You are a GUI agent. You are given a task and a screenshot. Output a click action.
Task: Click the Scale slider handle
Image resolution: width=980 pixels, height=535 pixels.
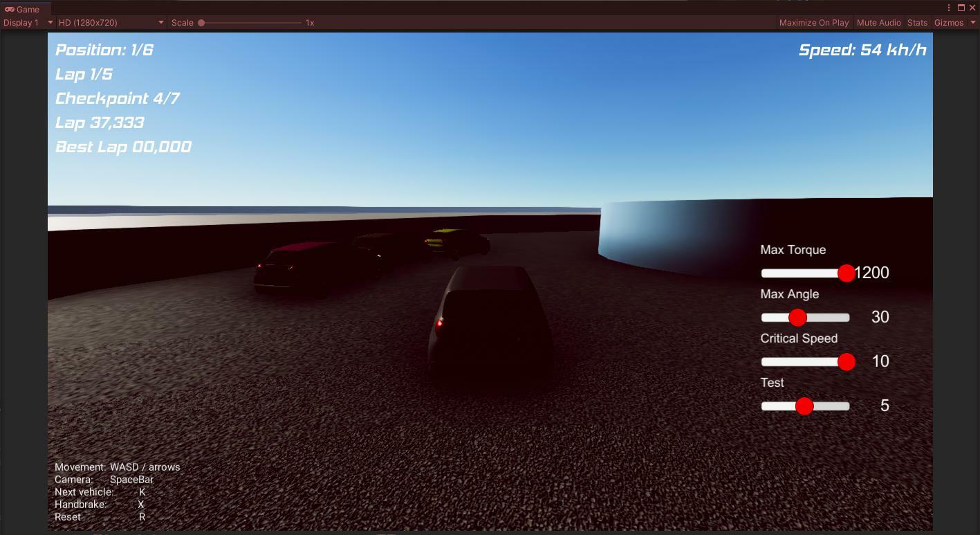(x=201, y=23)
